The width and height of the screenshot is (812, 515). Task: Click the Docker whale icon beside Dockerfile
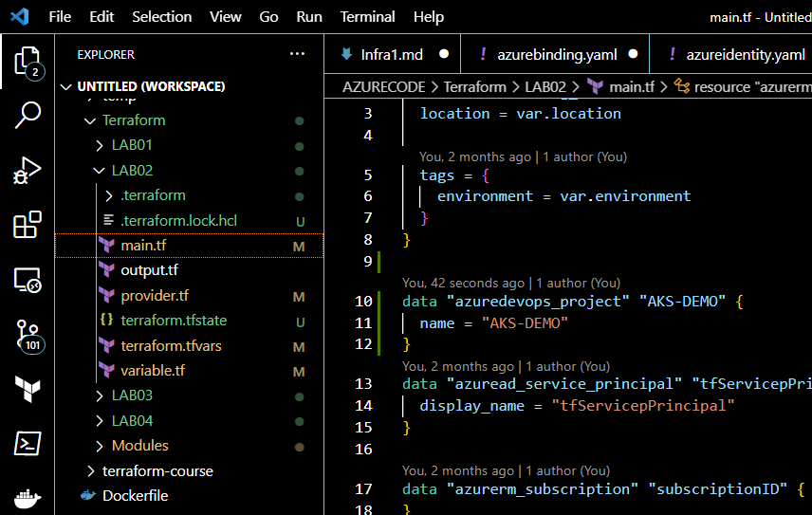tap(88, 495)
